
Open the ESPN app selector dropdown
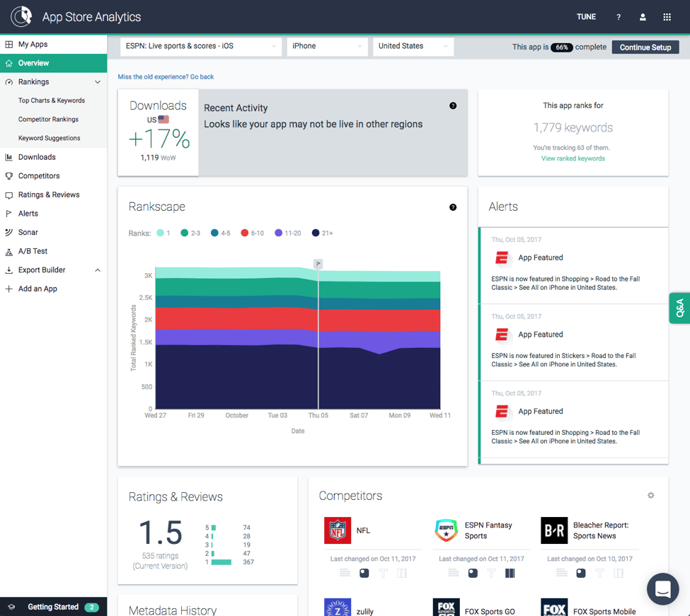click(x=201, y=46)
